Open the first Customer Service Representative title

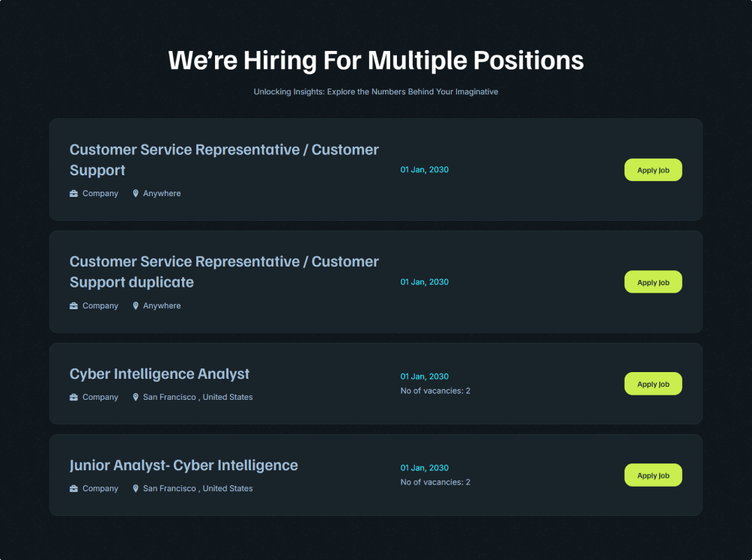pos(224,159)
